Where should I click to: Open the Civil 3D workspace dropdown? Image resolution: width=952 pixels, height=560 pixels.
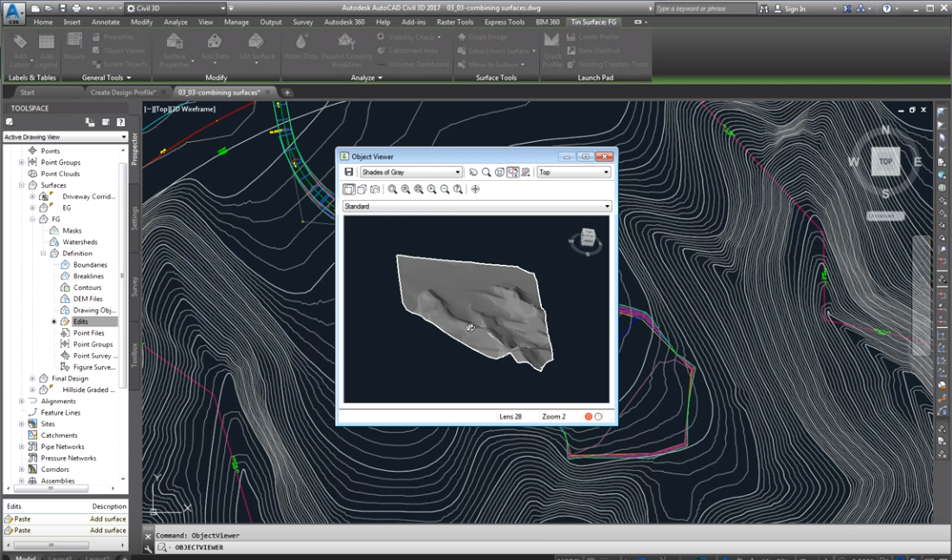(x=176, y=9)
